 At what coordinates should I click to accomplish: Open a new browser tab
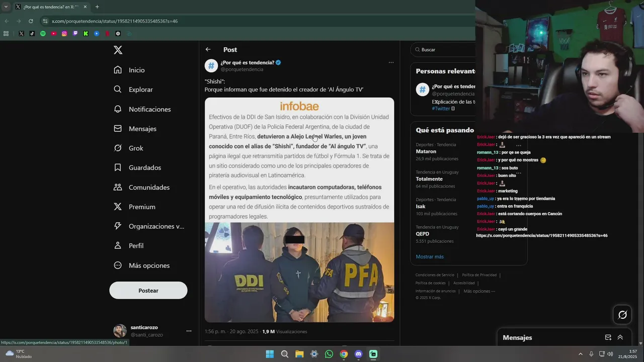(97, 7)
